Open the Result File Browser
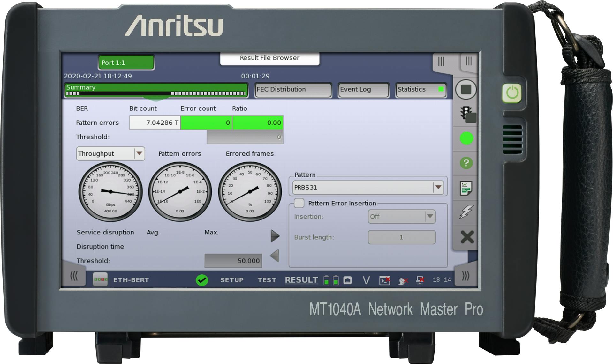The image size is (613, 364). (269, 58)
